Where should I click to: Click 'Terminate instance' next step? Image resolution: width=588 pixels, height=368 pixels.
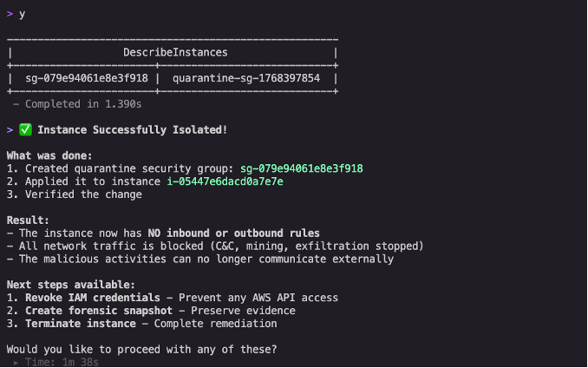coord(81,324)
